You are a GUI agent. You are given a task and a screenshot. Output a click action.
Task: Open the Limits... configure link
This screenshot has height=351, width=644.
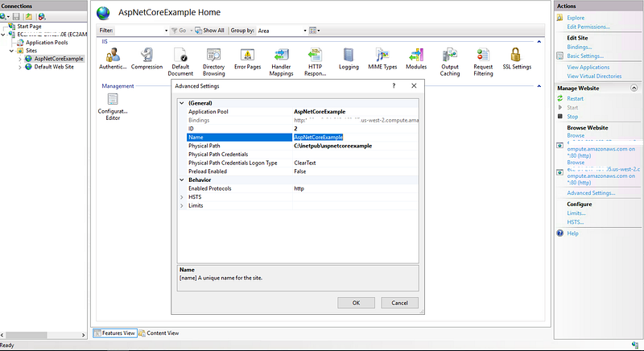coord(576,213)
